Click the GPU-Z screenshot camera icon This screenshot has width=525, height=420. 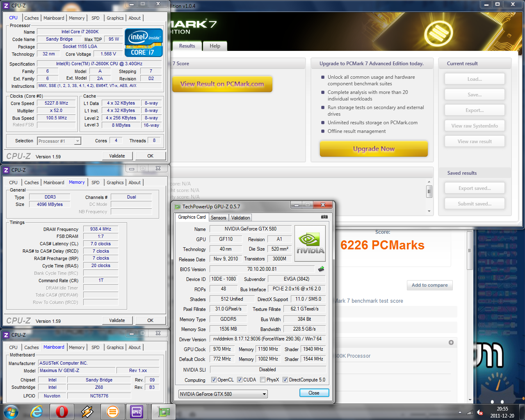(324, 217)
